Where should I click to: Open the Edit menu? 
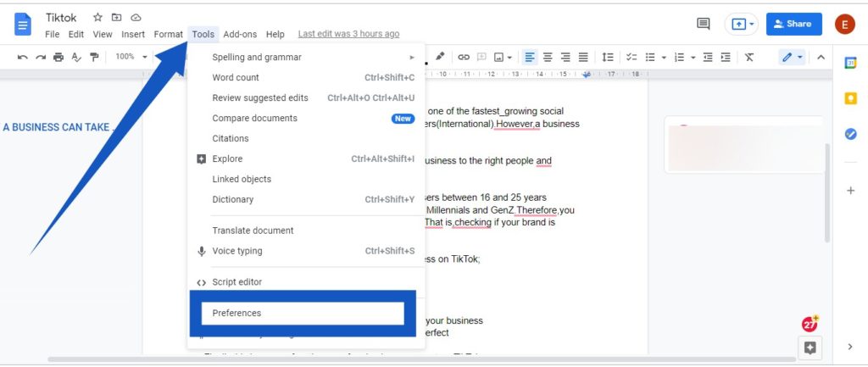tap(76, 34)
